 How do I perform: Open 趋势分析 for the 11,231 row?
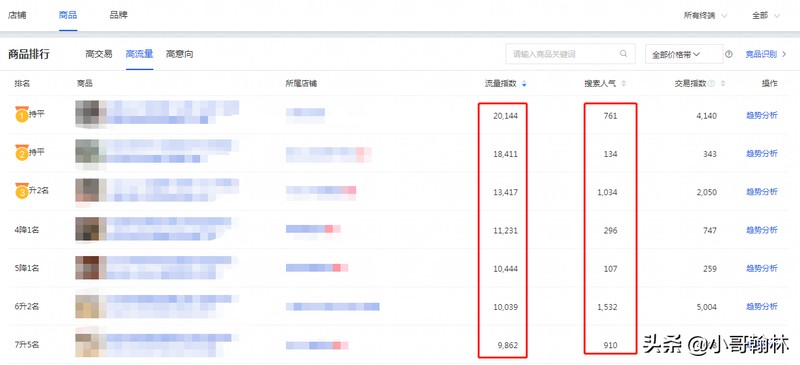coord(762,230)
